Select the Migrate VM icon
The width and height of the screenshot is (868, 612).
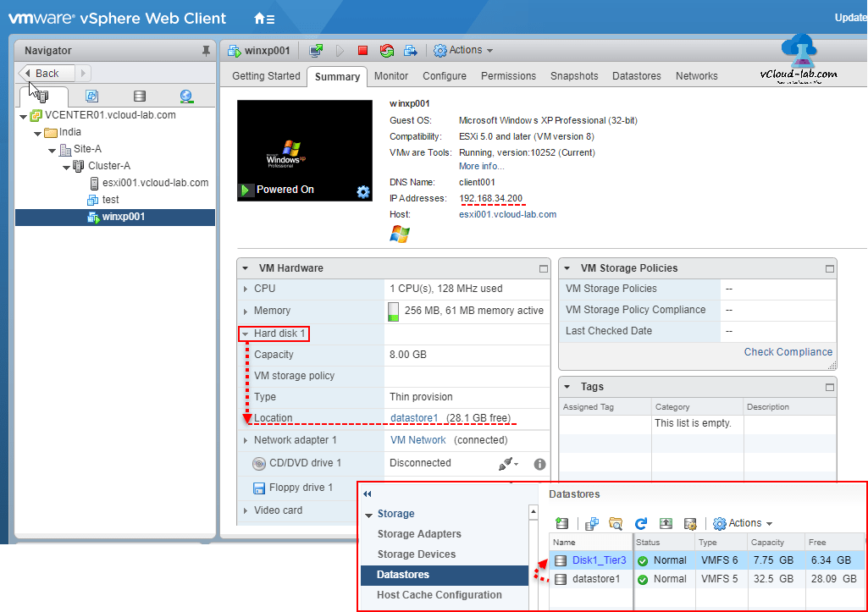411,50
